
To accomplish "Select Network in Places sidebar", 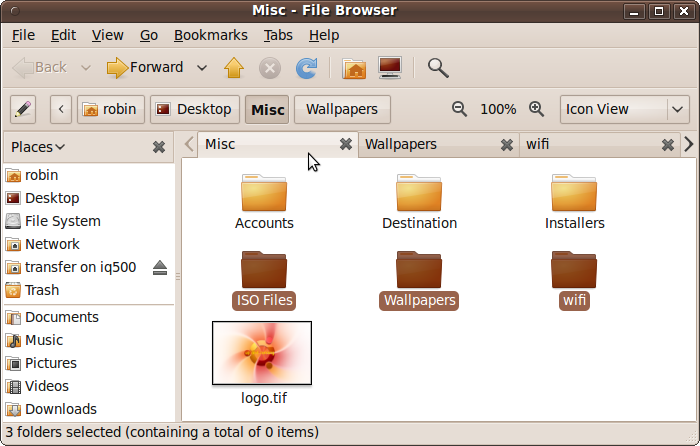I will (x=88, y=244).
